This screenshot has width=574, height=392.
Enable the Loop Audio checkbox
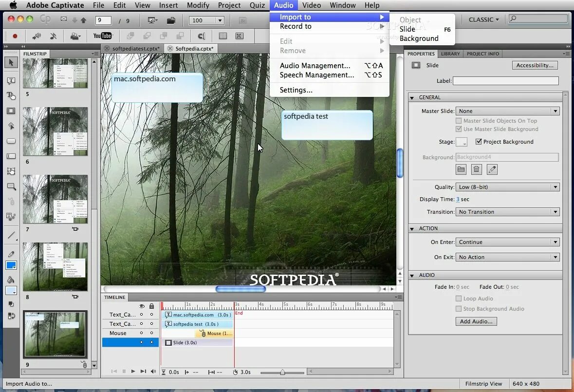coord(459,299)
